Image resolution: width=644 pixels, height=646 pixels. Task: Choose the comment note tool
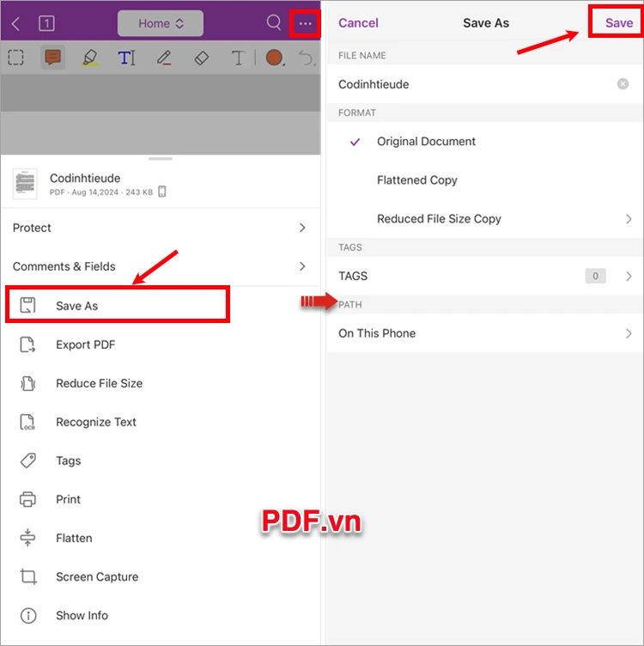pyautogui.click(x=52, y=58)
